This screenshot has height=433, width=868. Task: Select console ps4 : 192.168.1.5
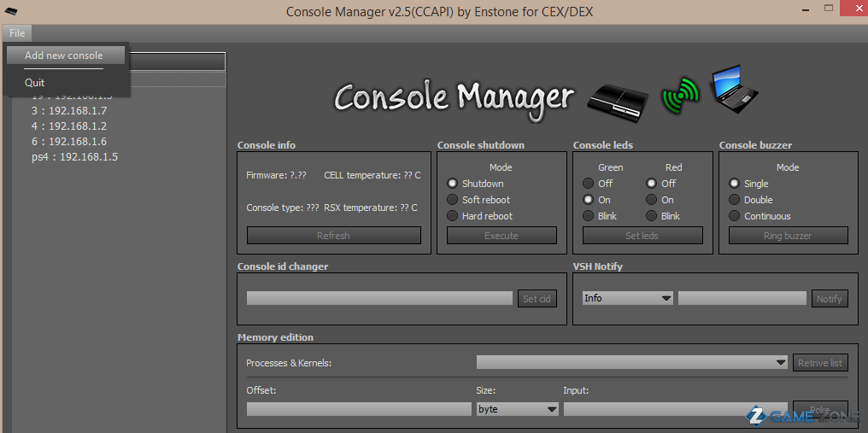click(74, 156)
